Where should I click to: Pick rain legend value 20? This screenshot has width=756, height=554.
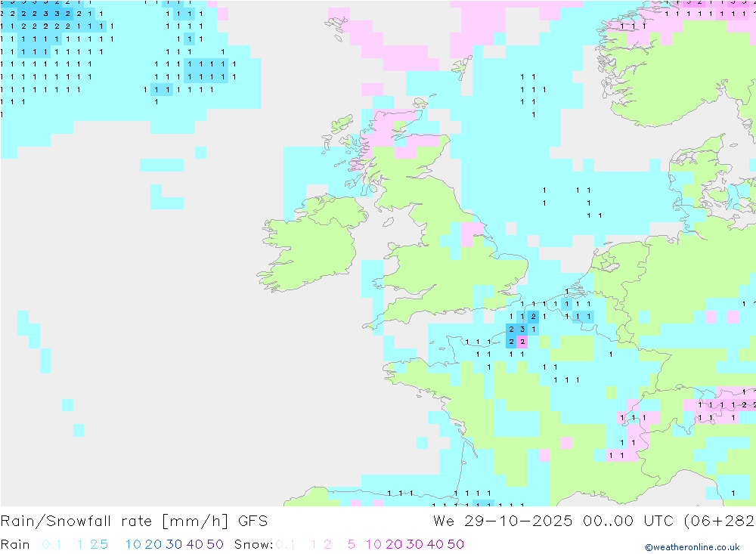pos(153,544)
